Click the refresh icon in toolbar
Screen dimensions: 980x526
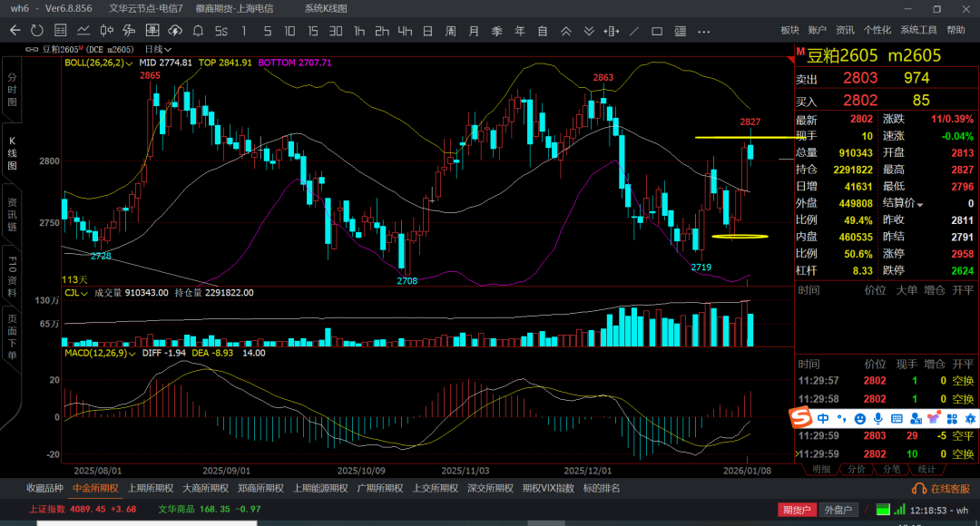(x=37, y=30)
